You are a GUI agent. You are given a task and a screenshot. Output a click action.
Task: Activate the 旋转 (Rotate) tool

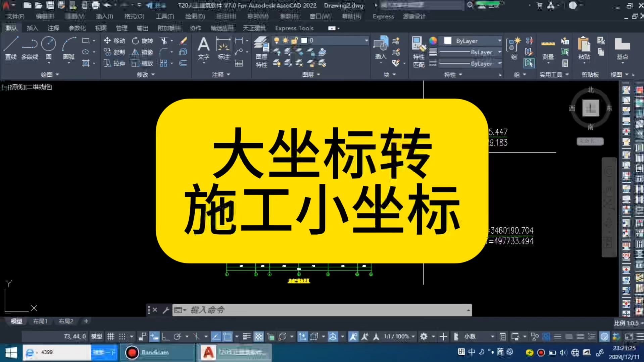[143, 41]
